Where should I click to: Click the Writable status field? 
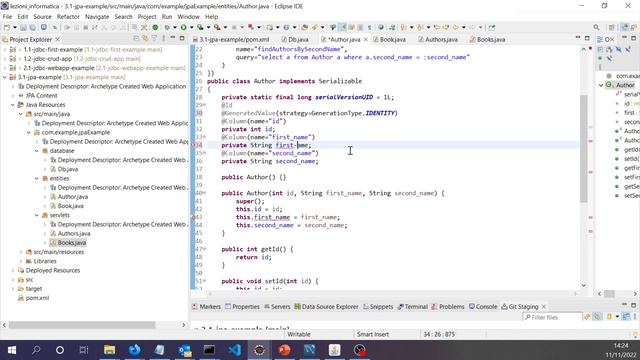click(299, 334)
